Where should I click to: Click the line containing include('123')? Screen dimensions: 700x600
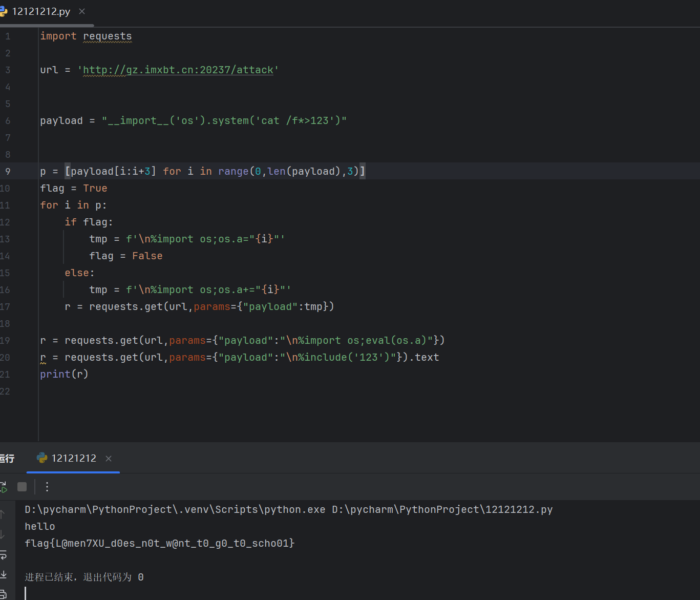240,357
